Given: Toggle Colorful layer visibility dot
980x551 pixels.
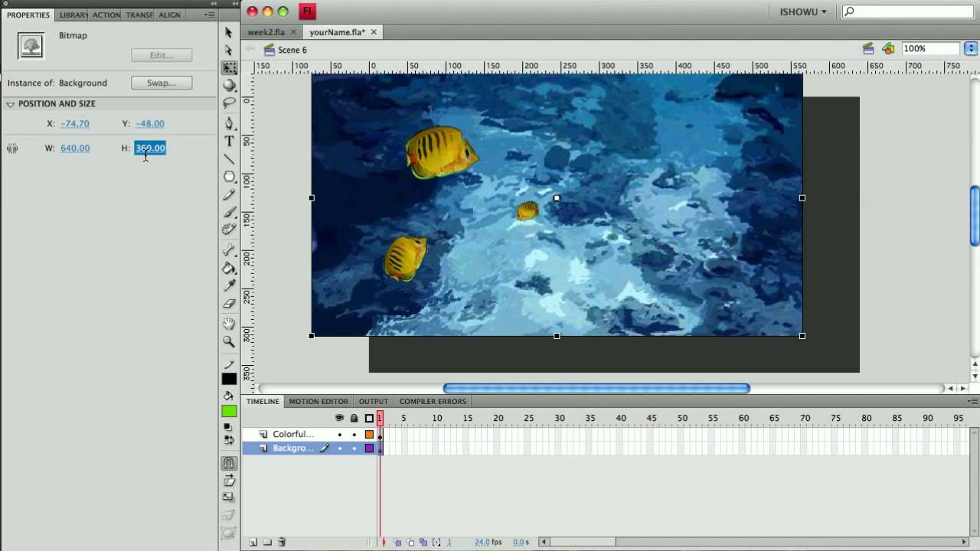Looking at the screenshot, I should 339,435.
